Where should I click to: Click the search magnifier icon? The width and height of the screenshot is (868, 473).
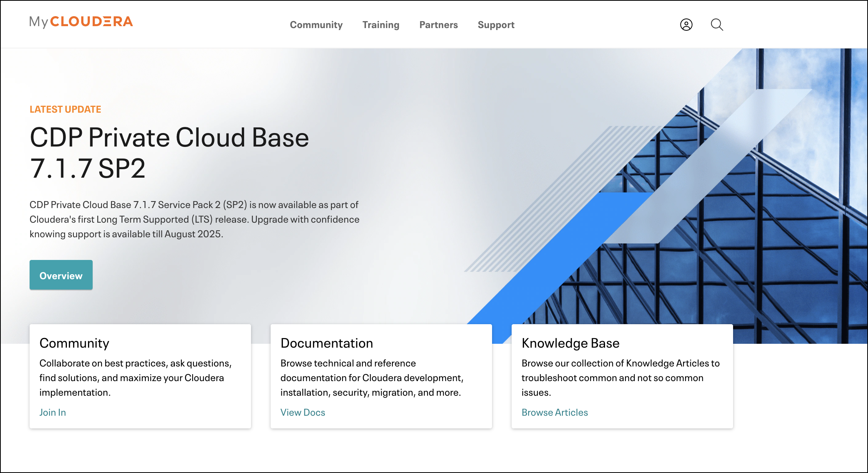pos(717,25)
